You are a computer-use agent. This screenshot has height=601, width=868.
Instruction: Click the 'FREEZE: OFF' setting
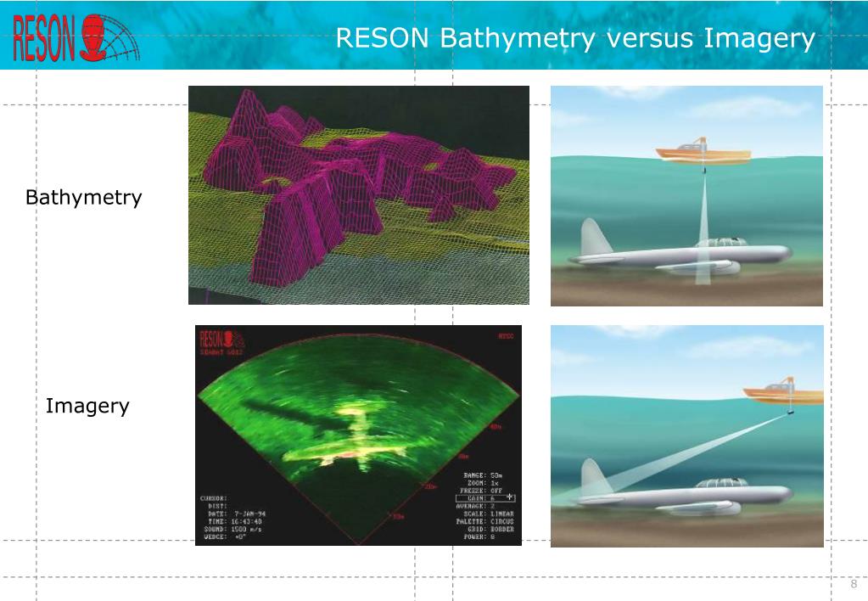tap(481, 491)
